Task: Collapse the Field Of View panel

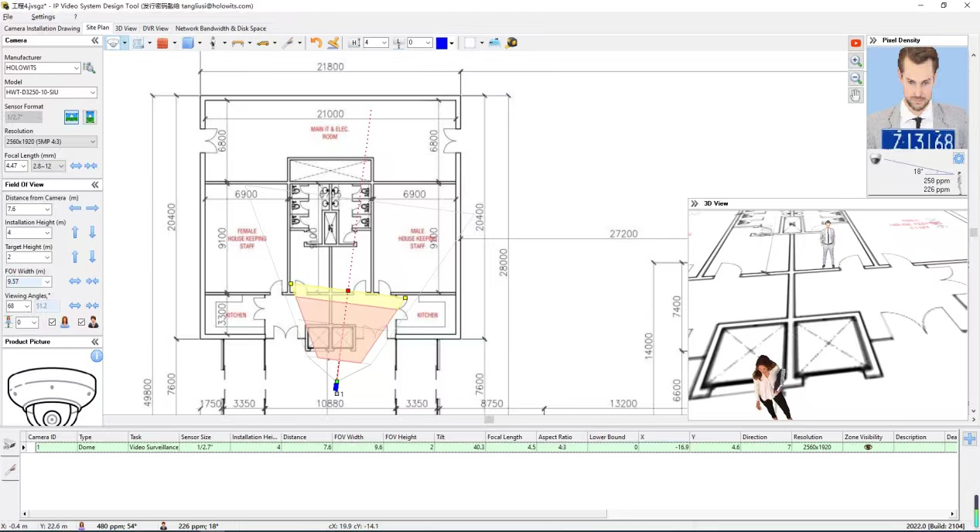Action: point(95,185)
